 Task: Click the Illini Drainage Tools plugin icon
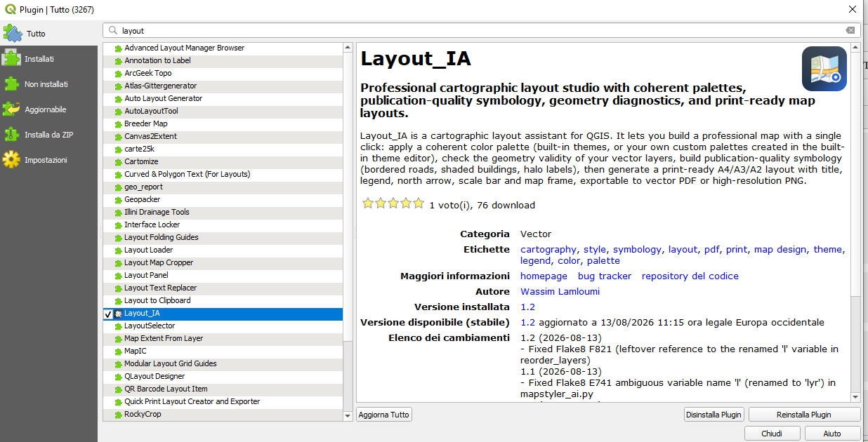[x=118, y=213]
